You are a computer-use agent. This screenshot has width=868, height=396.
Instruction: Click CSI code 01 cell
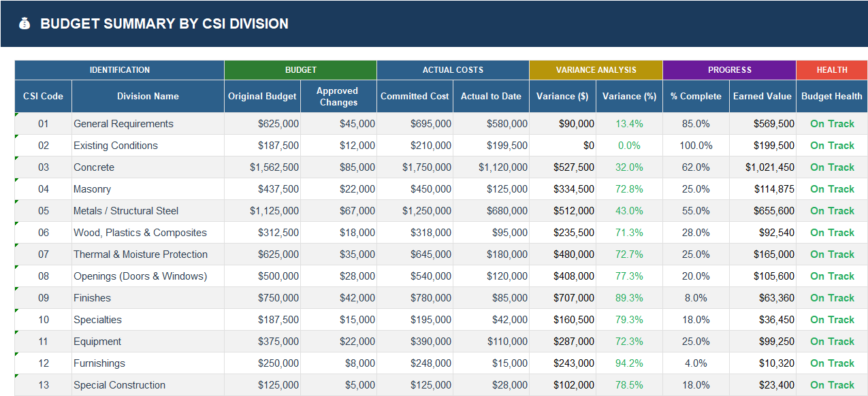pos(43,124)
